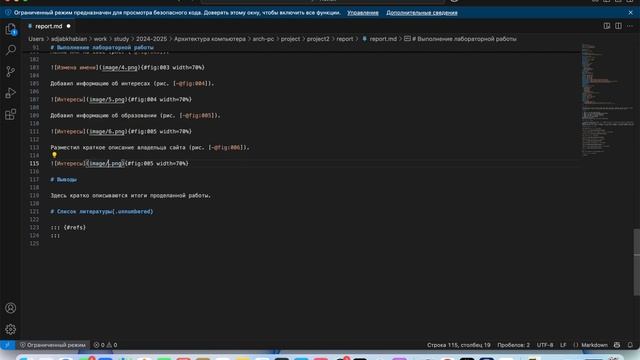The image size is (640, 360).
Task: Close report.md tab via unsaved dot
Action: [69, 26]
